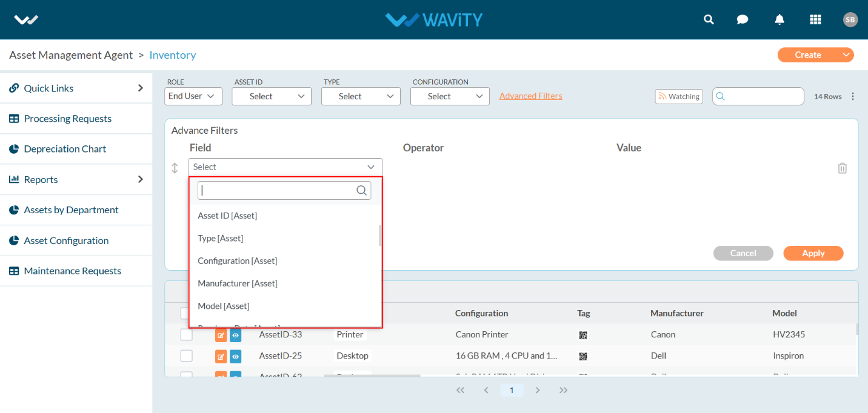Check the AssetID-33 row checkbox
The image size is (868, 413).
[186, 335]
